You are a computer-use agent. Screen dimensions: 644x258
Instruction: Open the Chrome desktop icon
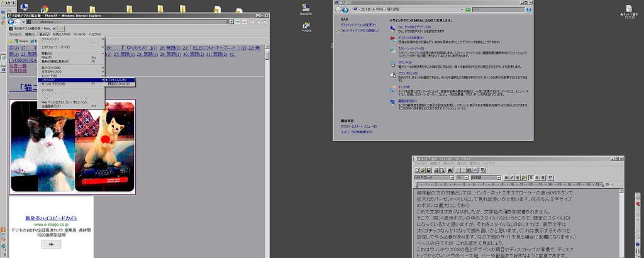(45, 8)
